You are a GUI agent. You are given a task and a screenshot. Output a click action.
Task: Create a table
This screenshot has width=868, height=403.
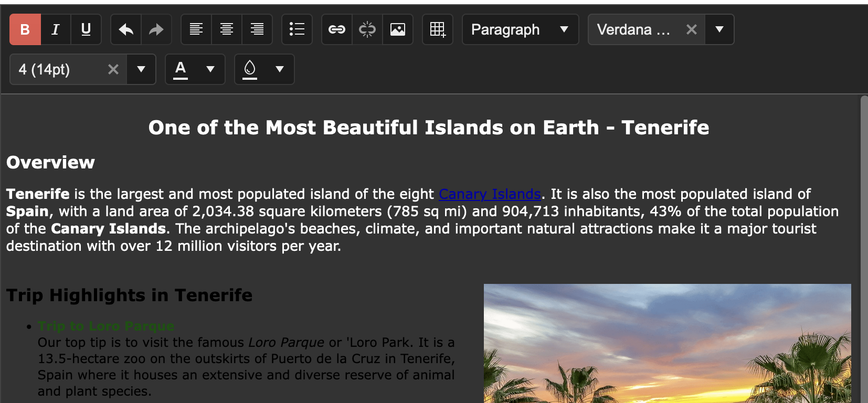pyautogui.click(x=438, y=29)
